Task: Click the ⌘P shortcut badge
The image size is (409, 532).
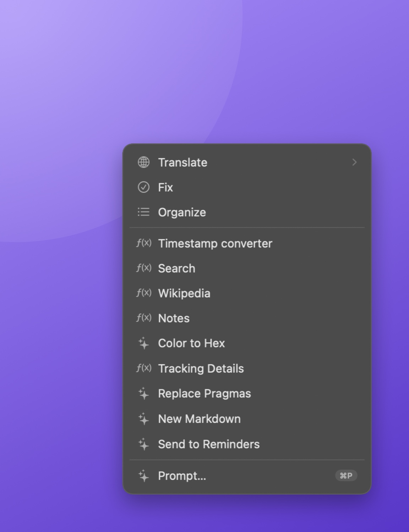Action: coord(346,476)
